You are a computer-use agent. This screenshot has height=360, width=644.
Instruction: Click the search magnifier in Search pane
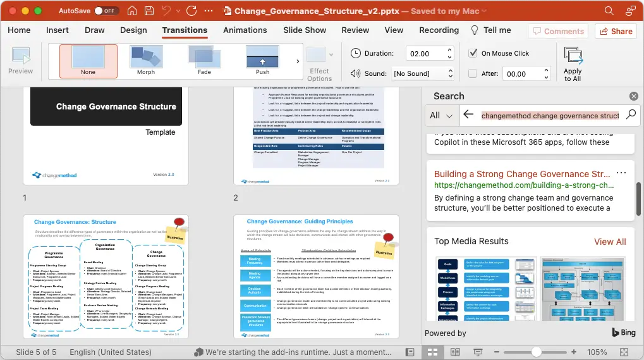(x=631, y=115)
